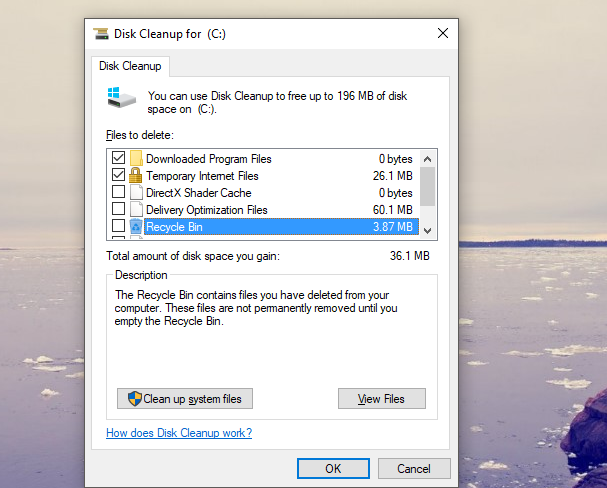Select the Temporary Internet Files row text

coord(202,176)
